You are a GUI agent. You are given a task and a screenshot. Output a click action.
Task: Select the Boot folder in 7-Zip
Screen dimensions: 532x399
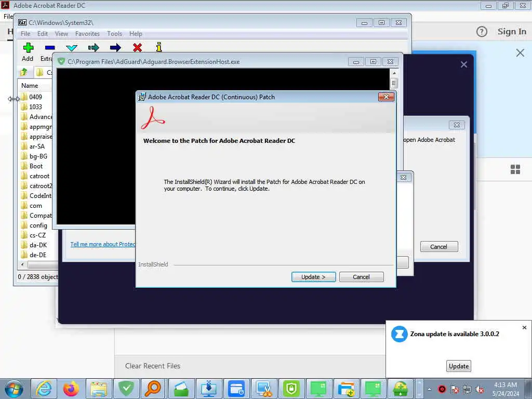[32, 166]
